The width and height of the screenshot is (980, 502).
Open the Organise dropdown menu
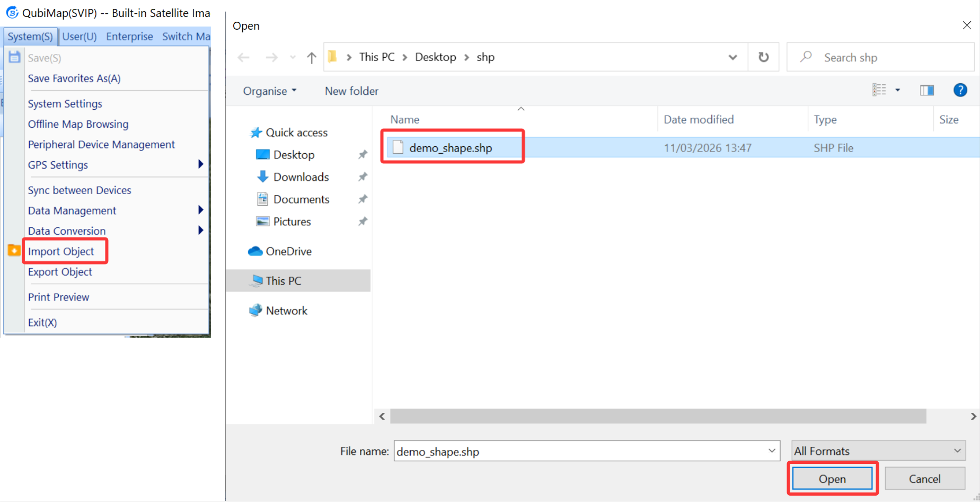coord(270,91)
